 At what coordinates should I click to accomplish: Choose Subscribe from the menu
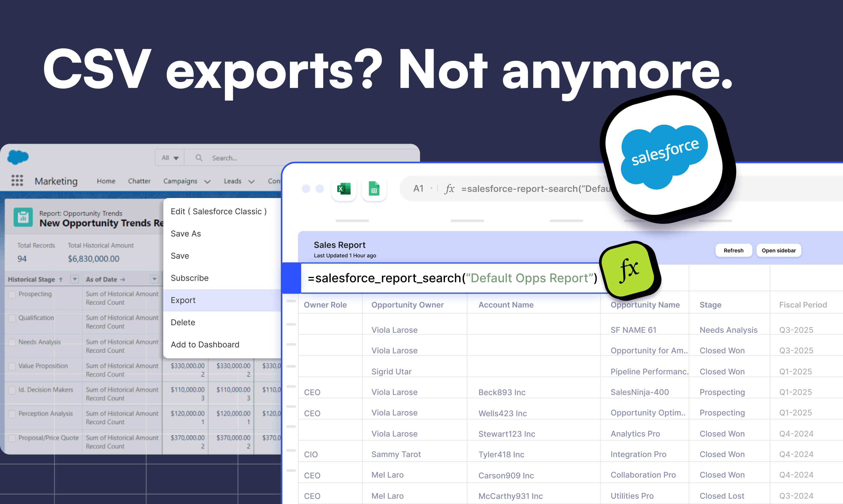pos(222,278)
